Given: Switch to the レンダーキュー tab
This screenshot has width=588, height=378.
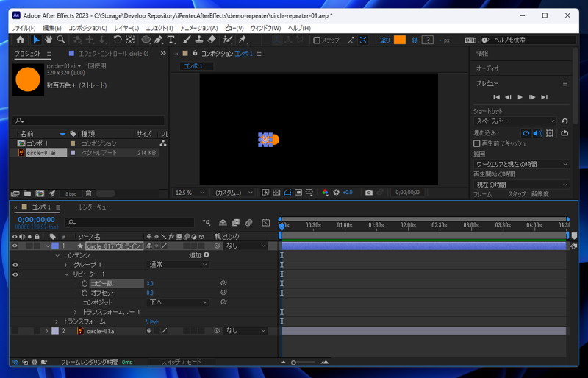Looking at the screenshot, I should pos(95,207).
